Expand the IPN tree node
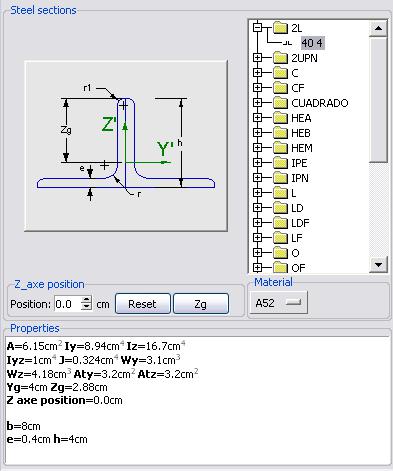The width and height of the screenshot is (393, 471). (257, 178)
